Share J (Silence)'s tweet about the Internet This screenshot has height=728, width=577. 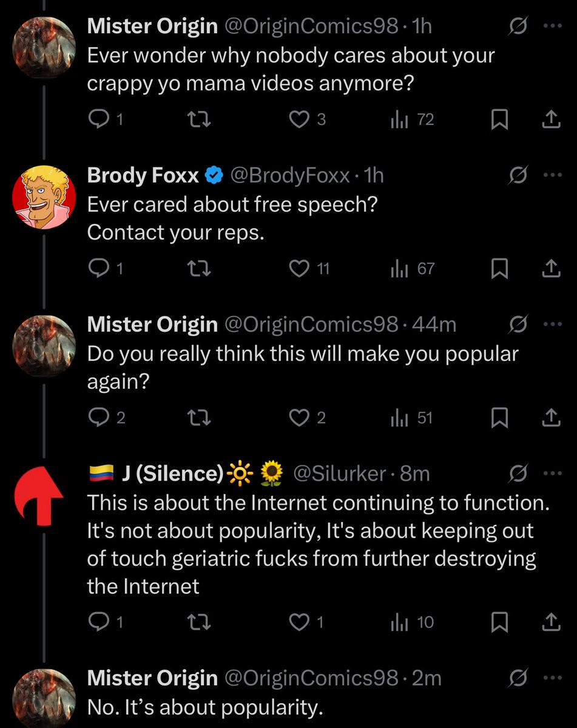[x=550, y=622]
